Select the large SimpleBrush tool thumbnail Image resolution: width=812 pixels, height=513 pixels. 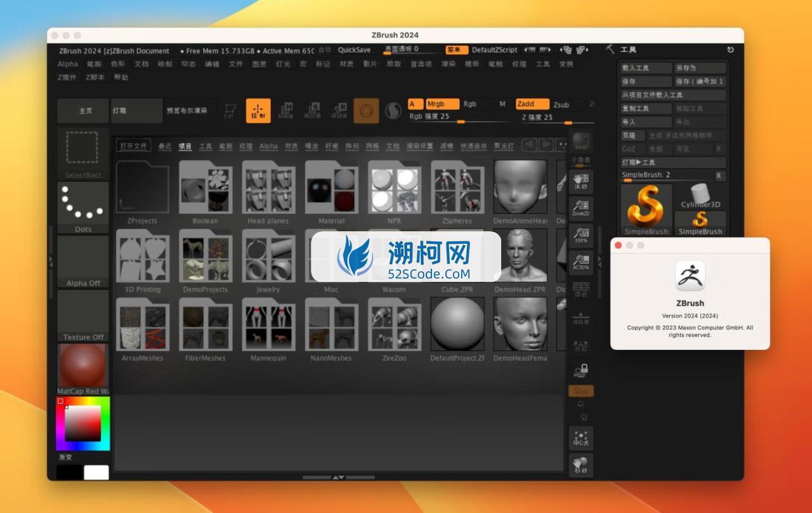[646, 210]
